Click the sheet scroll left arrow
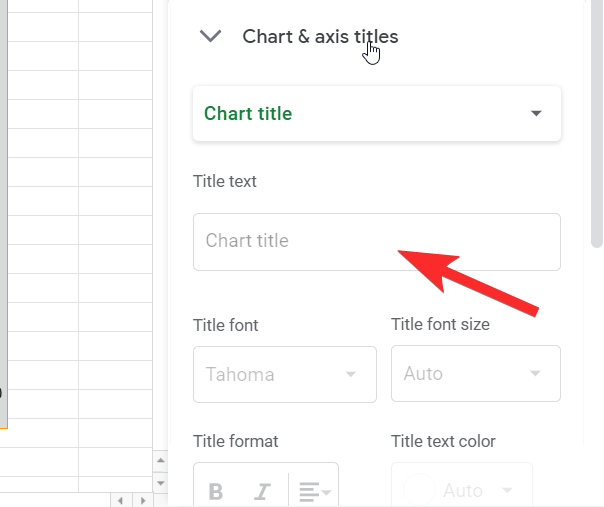The height and width of the screenshot is (507, 604). [x=120, y=499]
